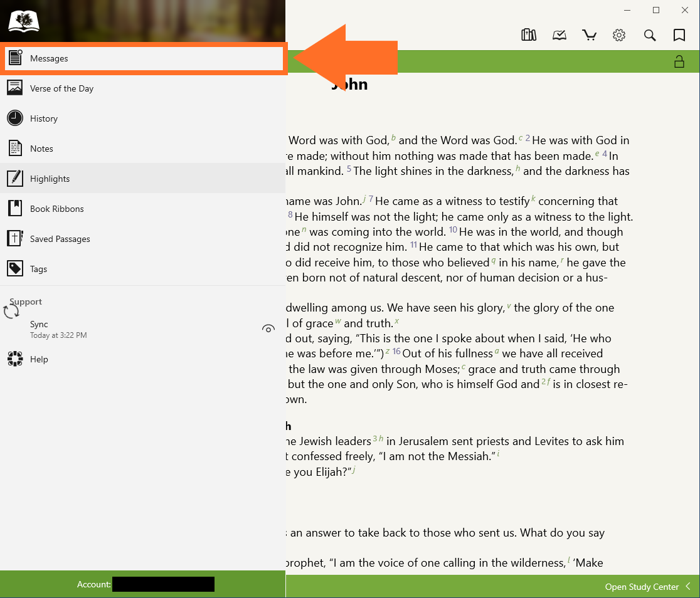
Task: Click the Highlights pen icon
Action: pos(14,178)
